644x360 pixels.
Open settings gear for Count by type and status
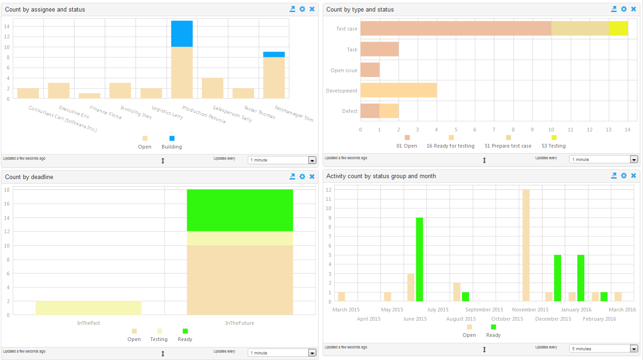(624, 9)
